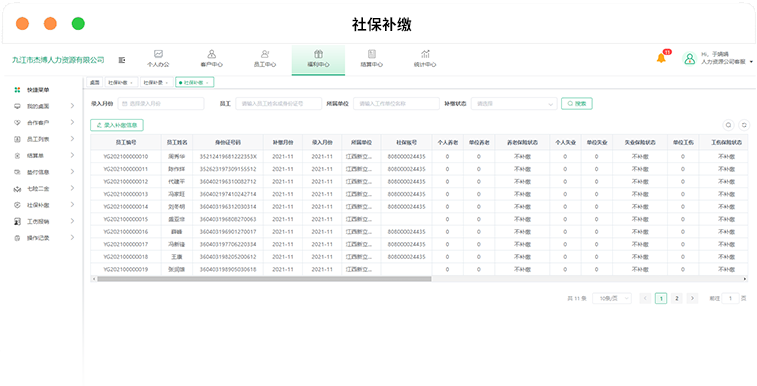
Task: Click the scrollbar right arrow under table
Action: [746, 279]
